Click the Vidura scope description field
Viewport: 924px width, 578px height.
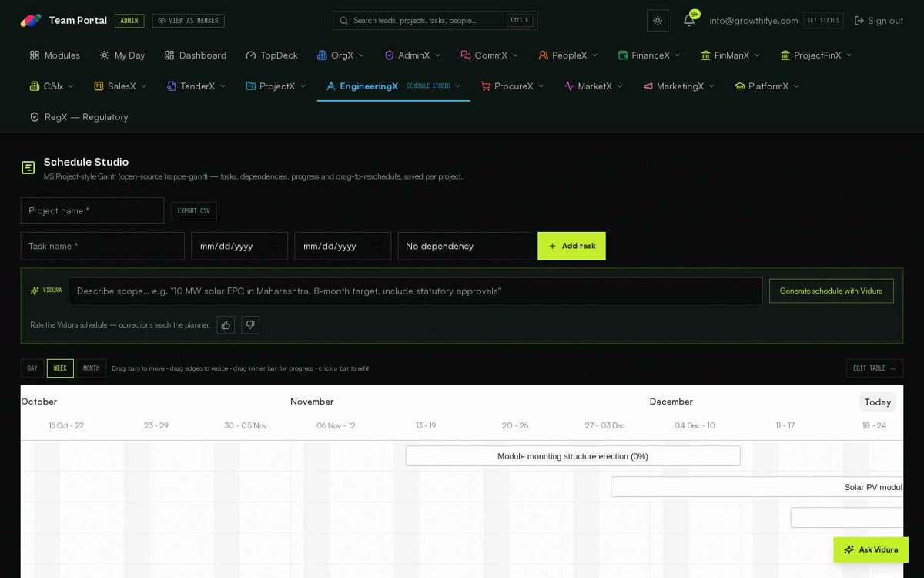point(416,291)
